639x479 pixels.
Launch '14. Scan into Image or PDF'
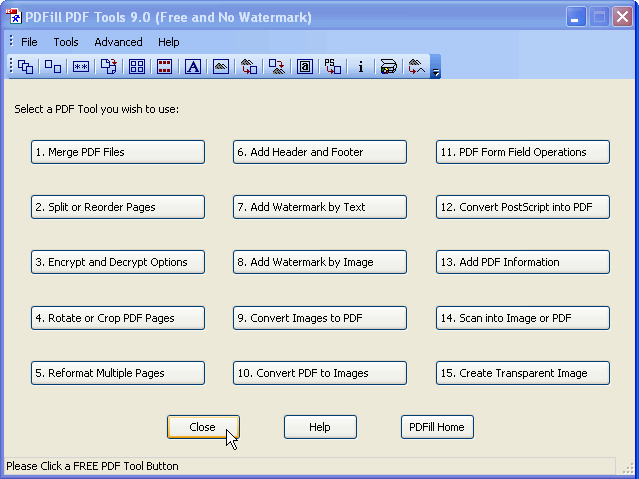[523, 318]
